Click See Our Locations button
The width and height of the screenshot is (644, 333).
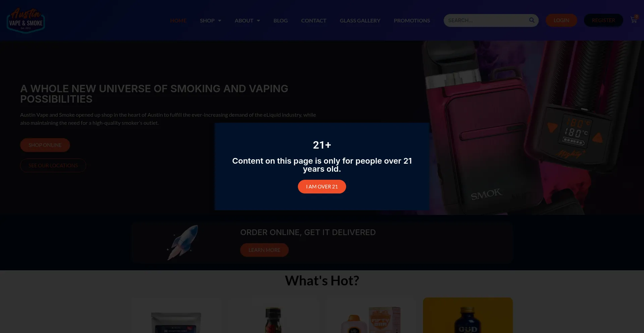[x=53, y=165]
